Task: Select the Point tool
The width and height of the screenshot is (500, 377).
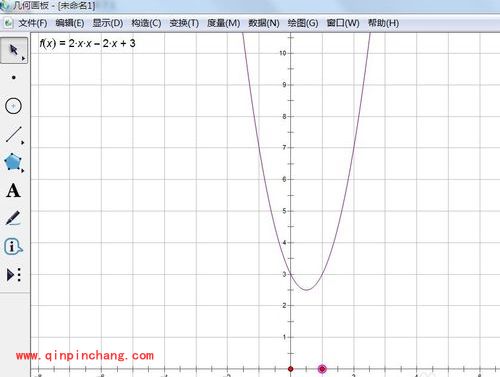Action: tap(13, 78)
